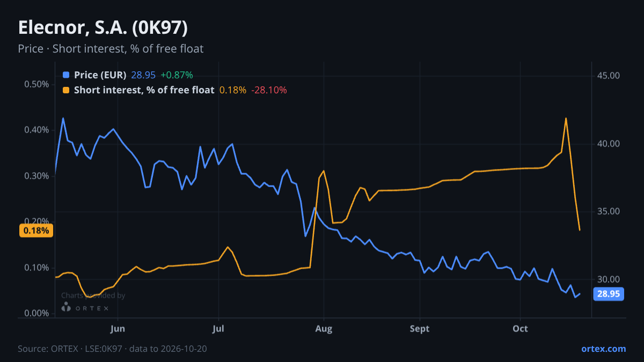644x362 pixels.
Task: Click the blue Price (EUR) legend swatch
Action: click(66, 75)
